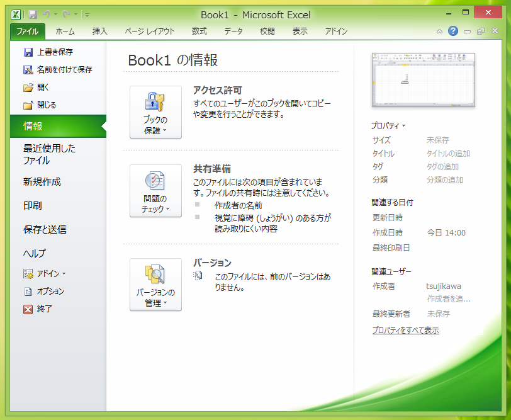Click 上書き保存 in the sidebar
Image resolution: width=511 pixels, height=420 pixels.
coord(54,52)
